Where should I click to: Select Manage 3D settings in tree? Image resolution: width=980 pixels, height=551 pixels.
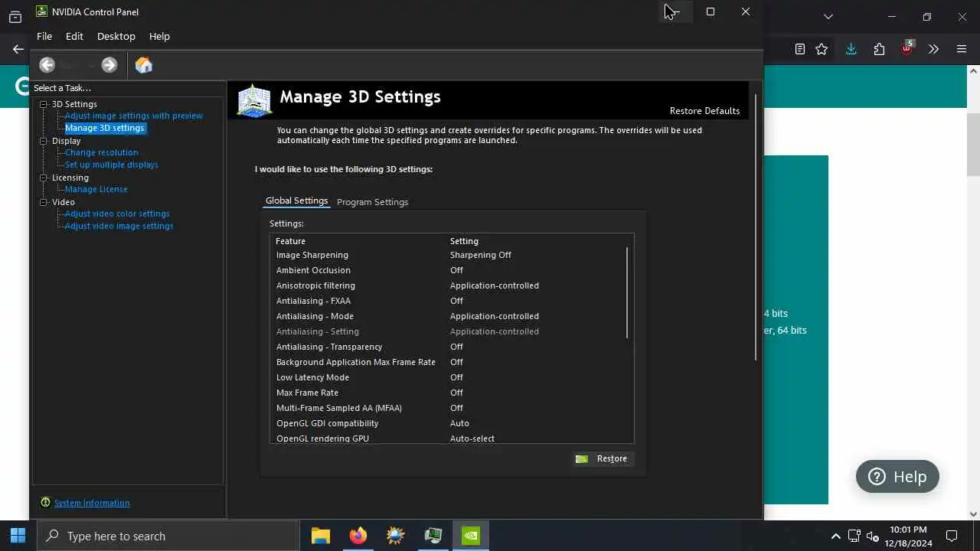[x=105, y=128]
